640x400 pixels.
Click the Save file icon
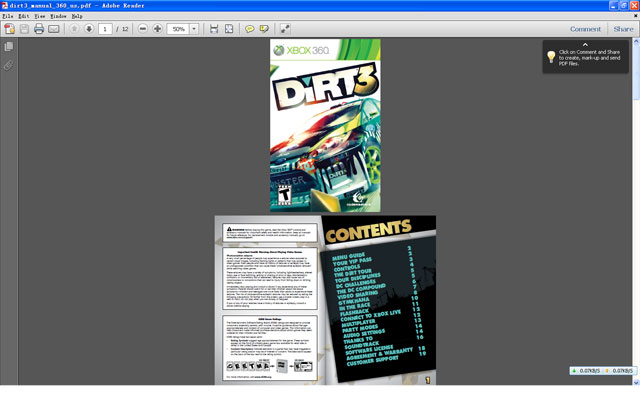(24, 29)
